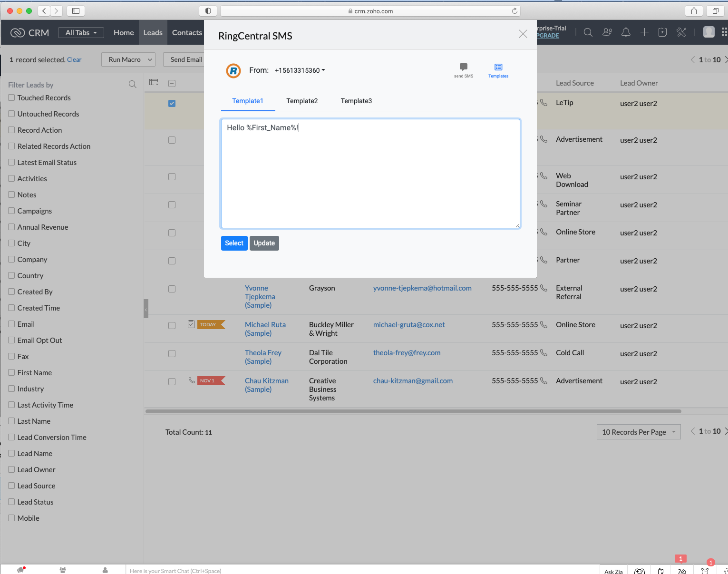Click the RingCentral logo icon
Screen dimensions: 728x574
click(233, 71)
